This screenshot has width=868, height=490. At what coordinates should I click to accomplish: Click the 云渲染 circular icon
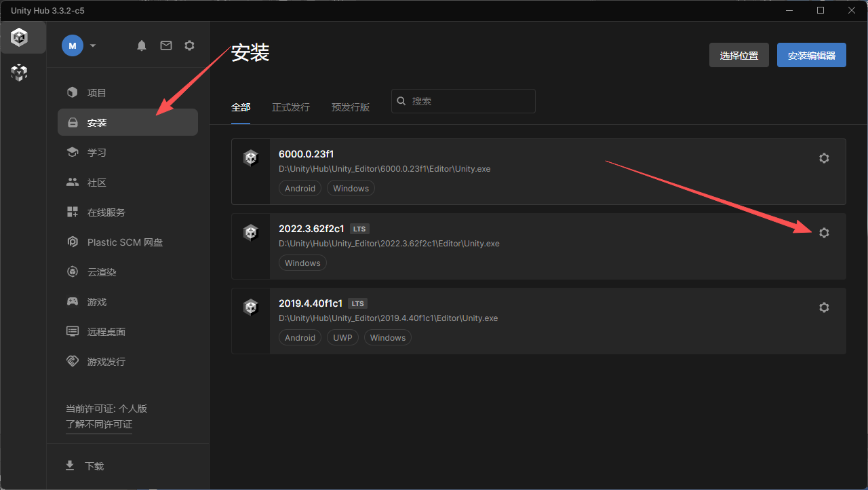tap(73, 271)
